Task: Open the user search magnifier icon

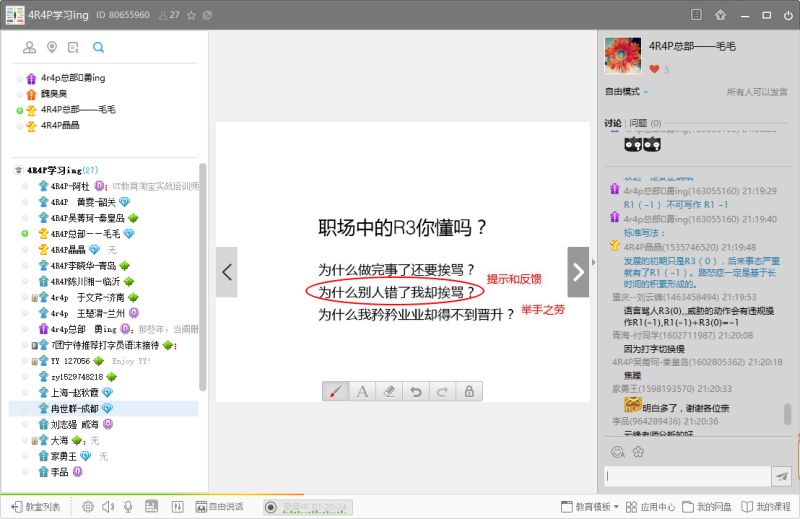Action: click(x=98, y=47)
